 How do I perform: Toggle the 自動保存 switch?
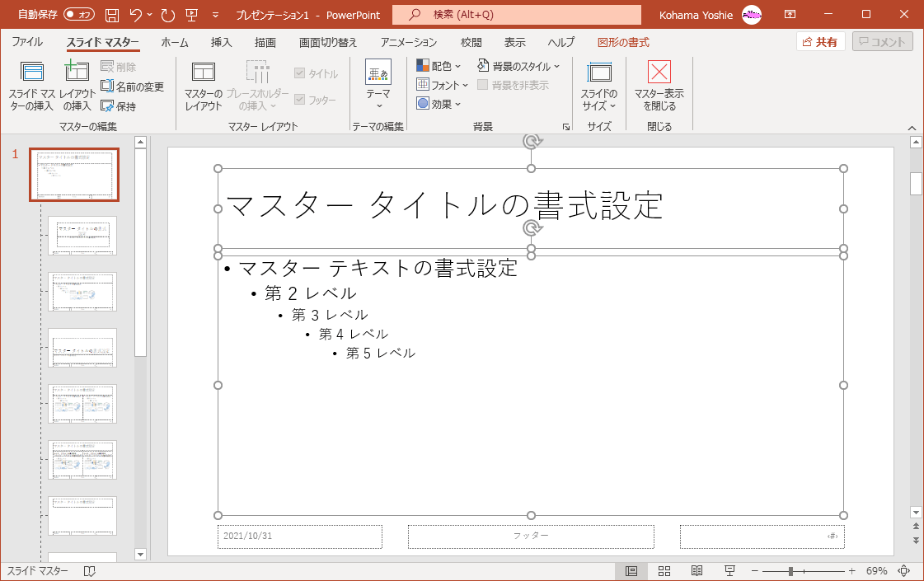(79, 15)
